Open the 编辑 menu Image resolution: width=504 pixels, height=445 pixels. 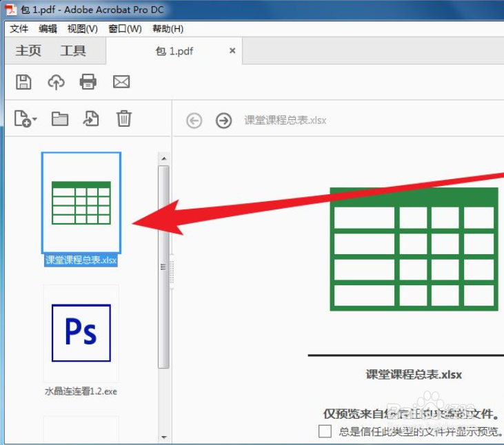(48, 29)
